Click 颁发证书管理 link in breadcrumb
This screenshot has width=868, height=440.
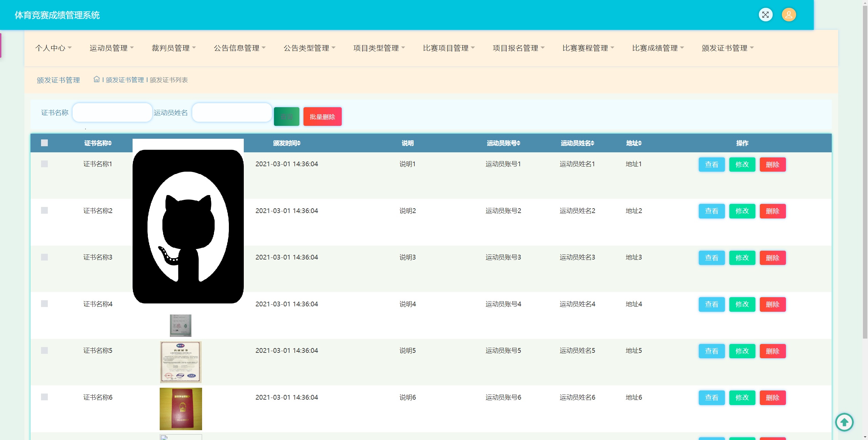[x=125, y=80]
